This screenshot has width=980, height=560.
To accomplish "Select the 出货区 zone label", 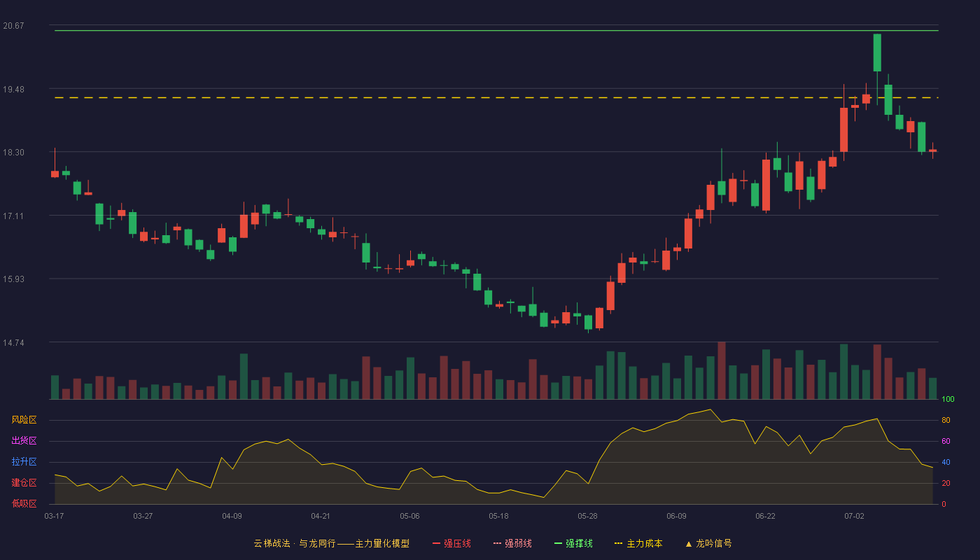I will 24,441.
